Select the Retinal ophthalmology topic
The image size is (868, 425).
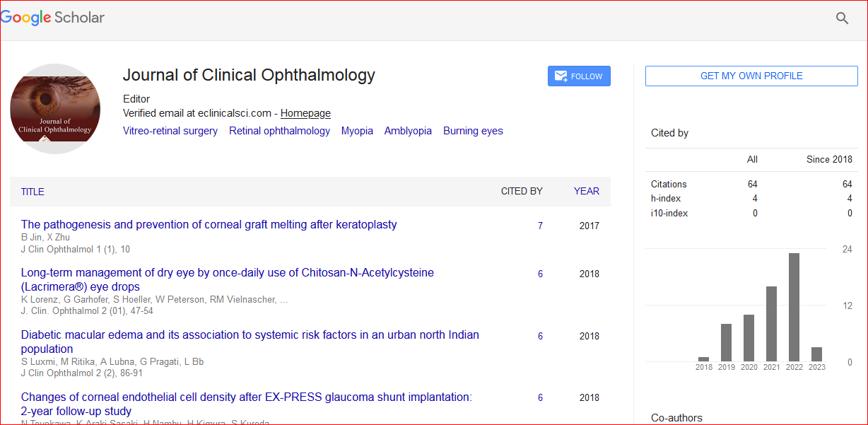coord(279,131)
